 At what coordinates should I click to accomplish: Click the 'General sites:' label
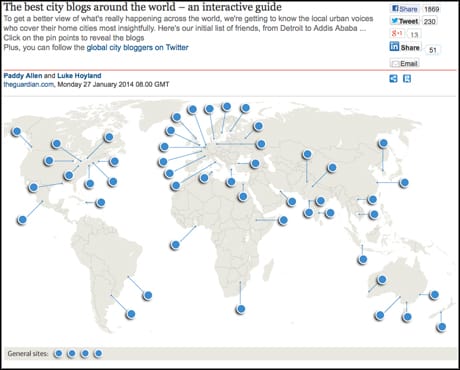[x=28, y=354]
